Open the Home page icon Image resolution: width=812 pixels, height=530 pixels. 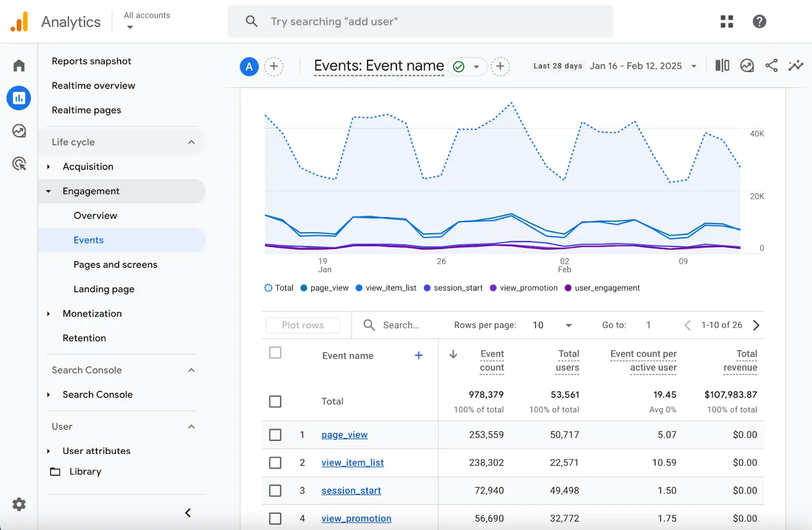tap(19, 65)
